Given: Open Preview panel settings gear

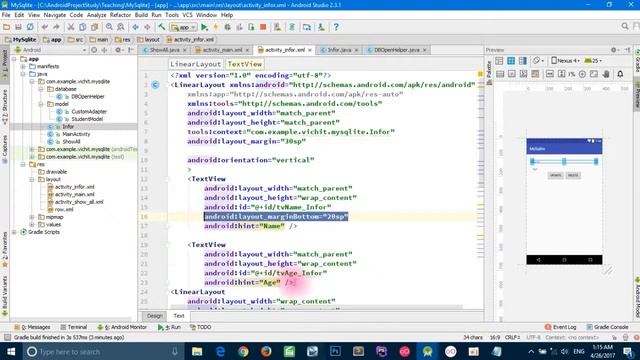Looking at the screenshot, I should 614,50.
